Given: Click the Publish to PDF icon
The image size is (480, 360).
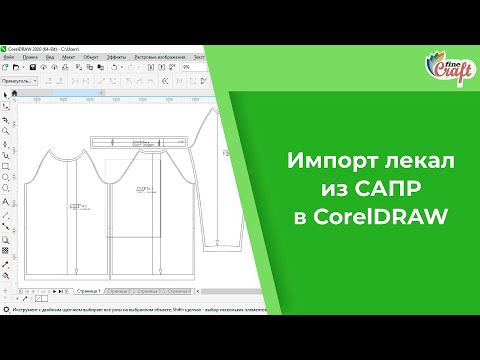Looking at the screenshot, I should pos(172,67).
